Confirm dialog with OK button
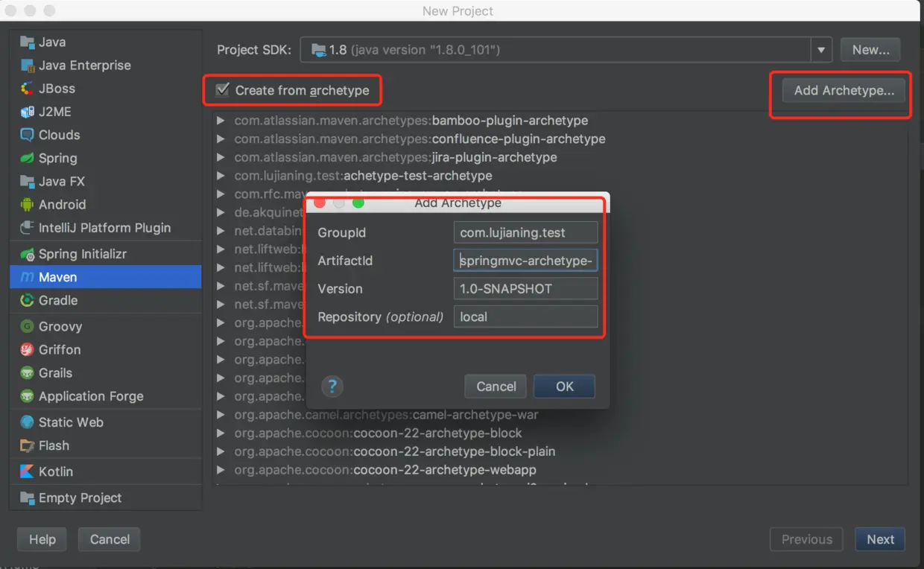The image size is (924, 569). [565, 387]
